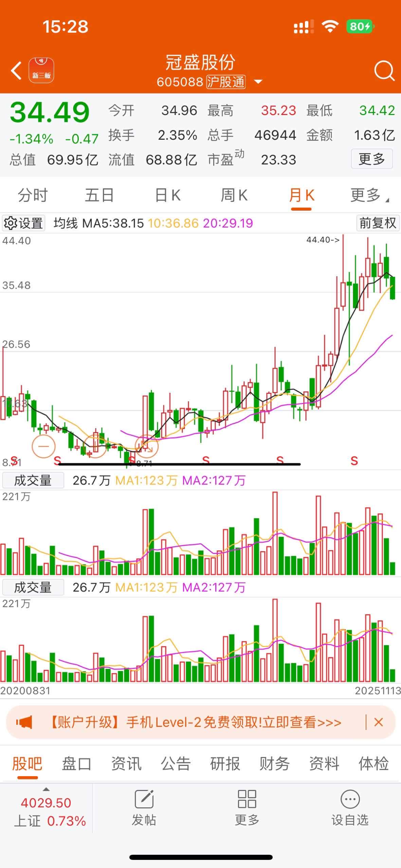Viewport: 401px width, 868px height.
Task: Tap the 市盈 value 23.33
Action: click(278, 160)
